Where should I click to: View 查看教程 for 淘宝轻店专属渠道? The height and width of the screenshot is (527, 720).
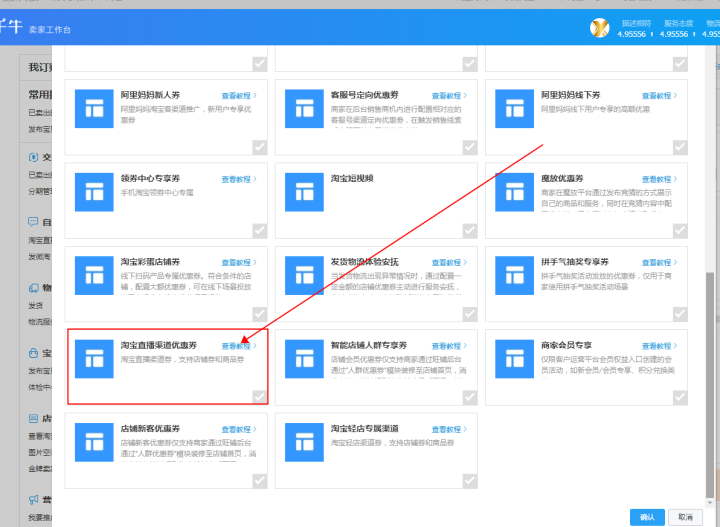(449, 429)
